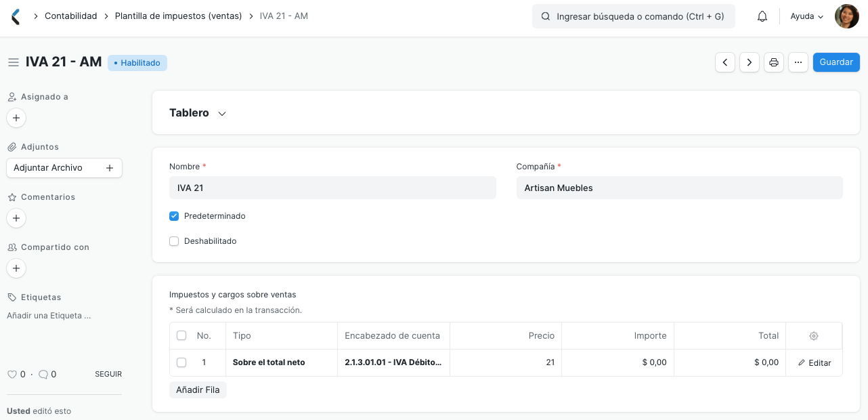The width and height of the screenshot is (868, 420).
Task: Open the three-dot options menu
Action: pyautogui.click(x=798, y=62)
